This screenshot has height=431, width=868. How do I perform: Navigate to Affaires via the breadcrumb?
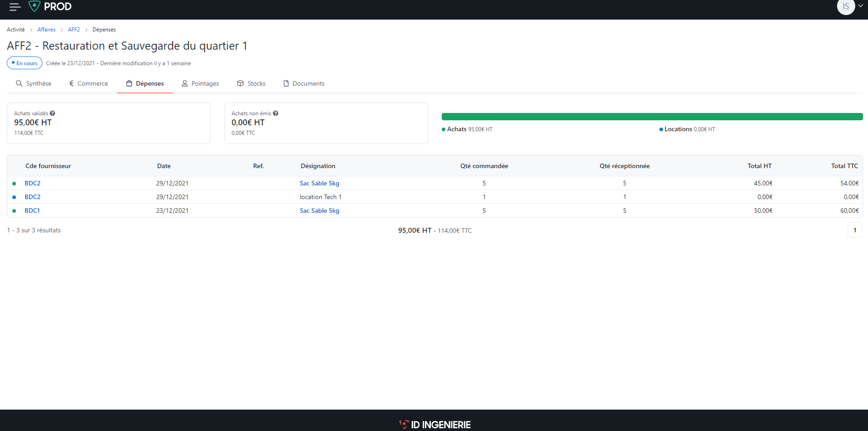(46, 29)
